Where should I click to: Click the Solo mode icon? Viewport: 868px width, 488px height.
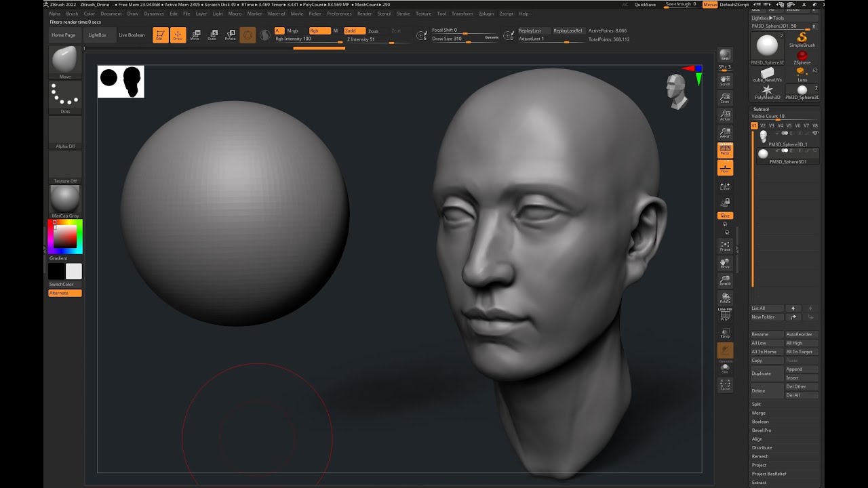coord(725,368)
